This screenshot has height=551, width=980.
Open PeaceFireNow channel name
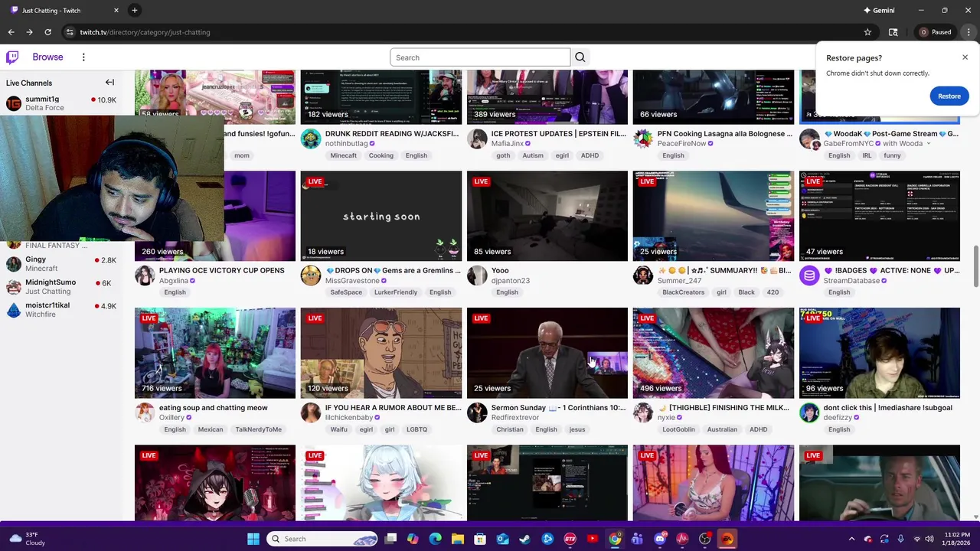(x=681, y=144)
